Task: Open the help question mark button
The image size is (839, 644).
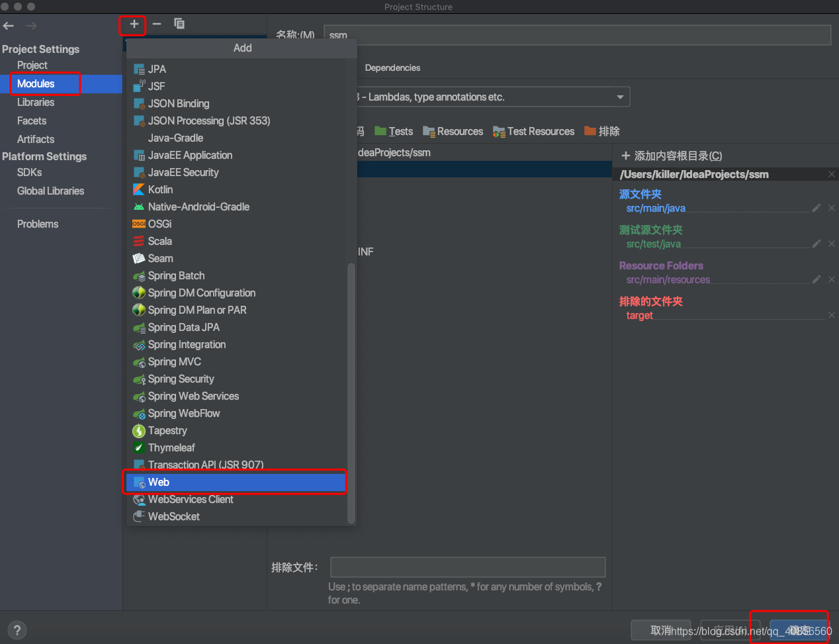Action: (17, 630)
